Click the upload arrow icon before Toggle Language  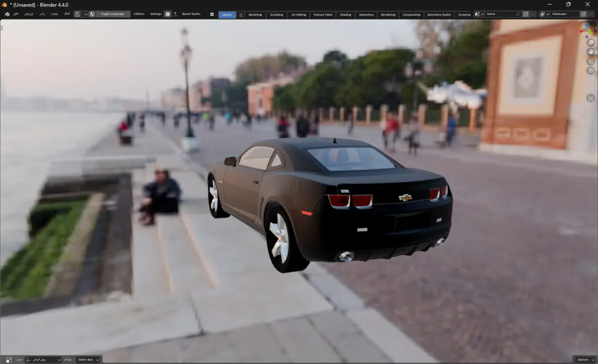click(x=77, y=14)
